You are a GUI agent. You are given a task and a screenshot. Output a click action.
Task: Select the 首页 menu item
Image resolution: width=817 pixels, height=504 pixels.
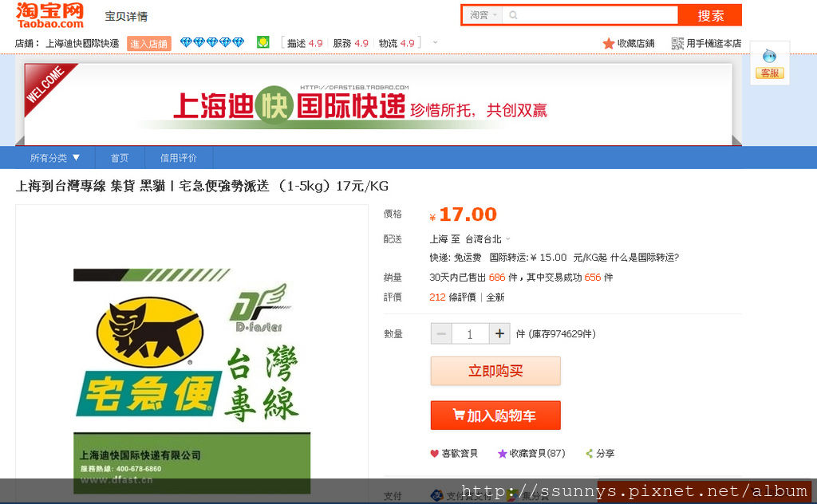pos(120,158)
